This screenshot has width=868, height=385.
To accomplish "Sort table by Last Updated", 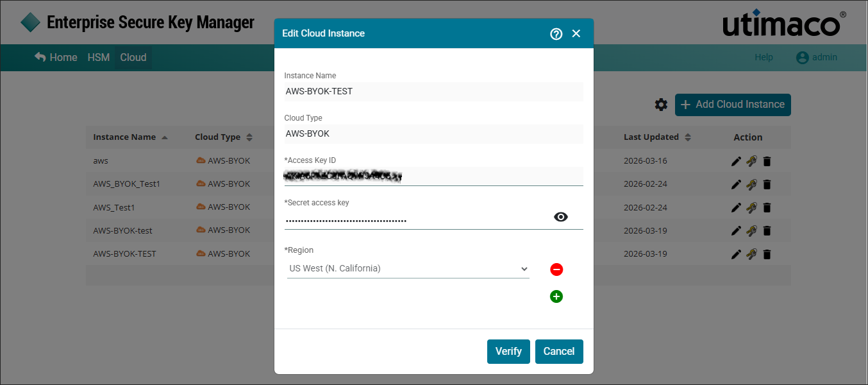I will click(x=657, y=137).
